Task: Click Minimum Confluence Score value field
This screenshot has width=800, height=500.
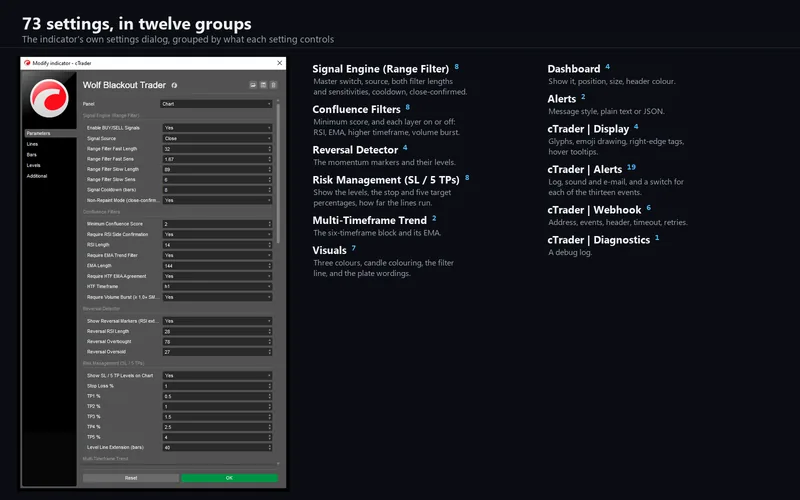Action: pyautogui.click(x=217, y=224)
